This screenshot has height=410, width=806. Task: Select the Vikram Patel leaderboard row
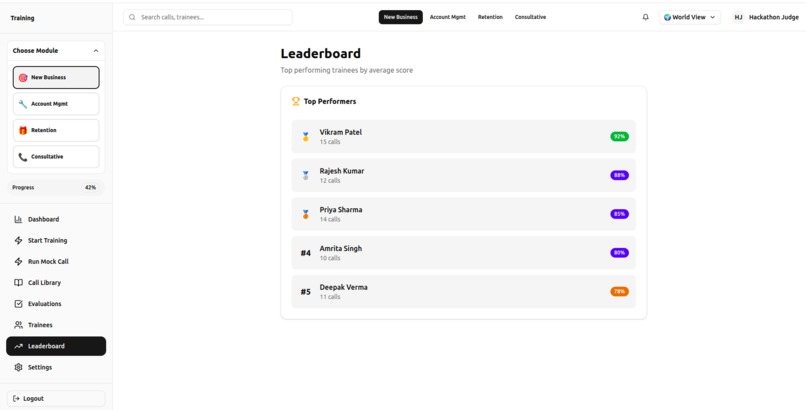[464, 137]
